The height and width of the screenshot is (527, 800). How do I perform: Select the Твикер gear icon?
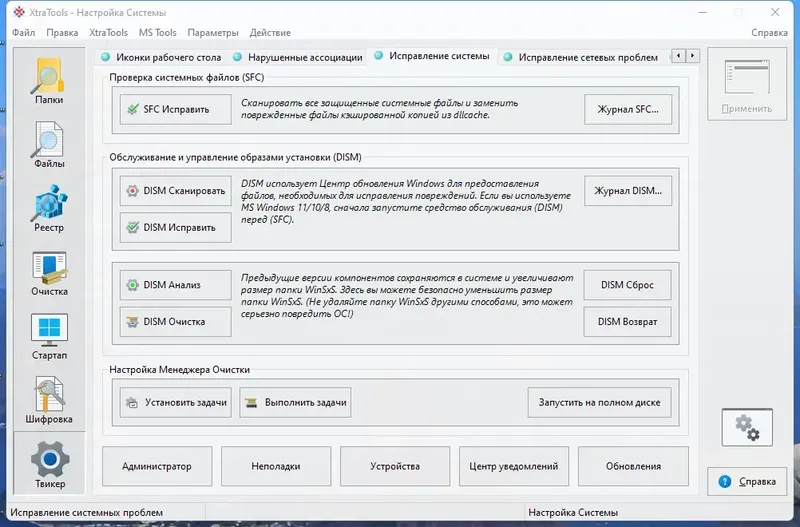click(50, 459)
